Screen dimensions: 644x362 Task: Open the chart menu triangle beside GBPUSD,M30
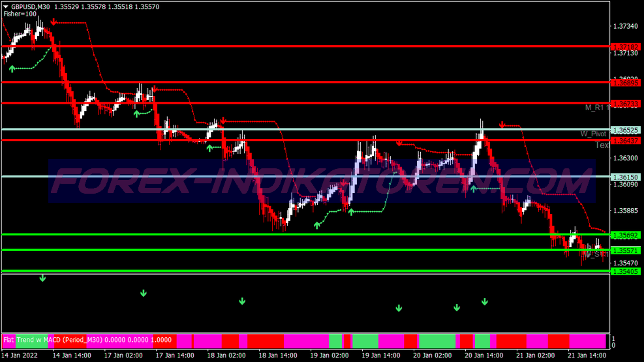pos(6,7)
